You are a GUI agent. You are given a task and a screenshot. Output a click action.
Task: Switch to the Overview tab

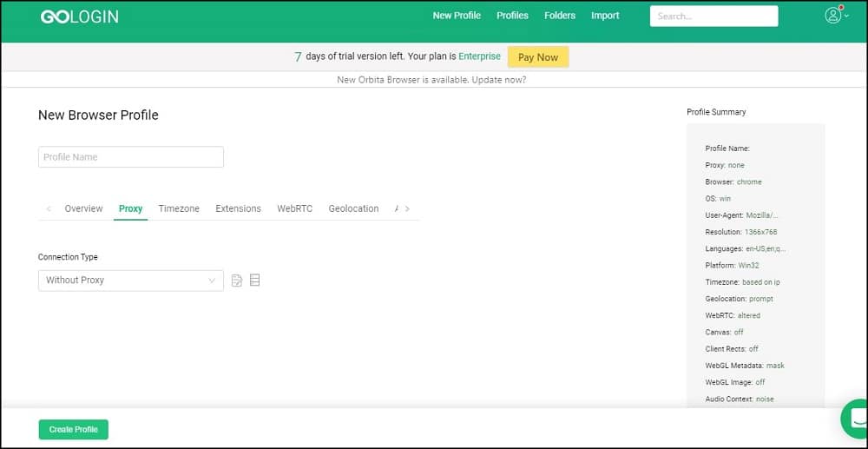(x=83, y=208)
